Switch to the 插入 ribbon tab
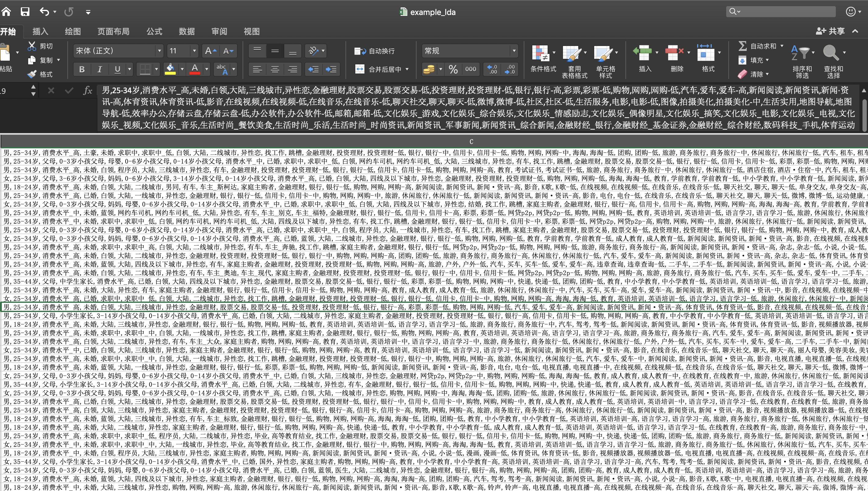Screen dimensions: 868x491 40,31
